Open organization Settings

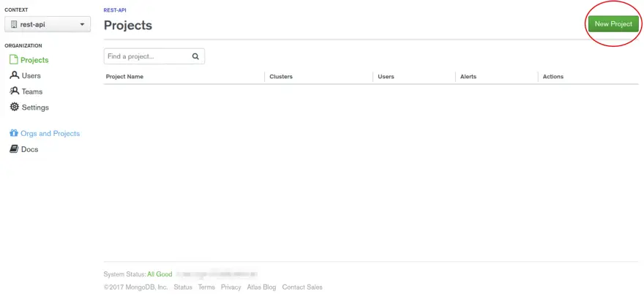[35, 107]
